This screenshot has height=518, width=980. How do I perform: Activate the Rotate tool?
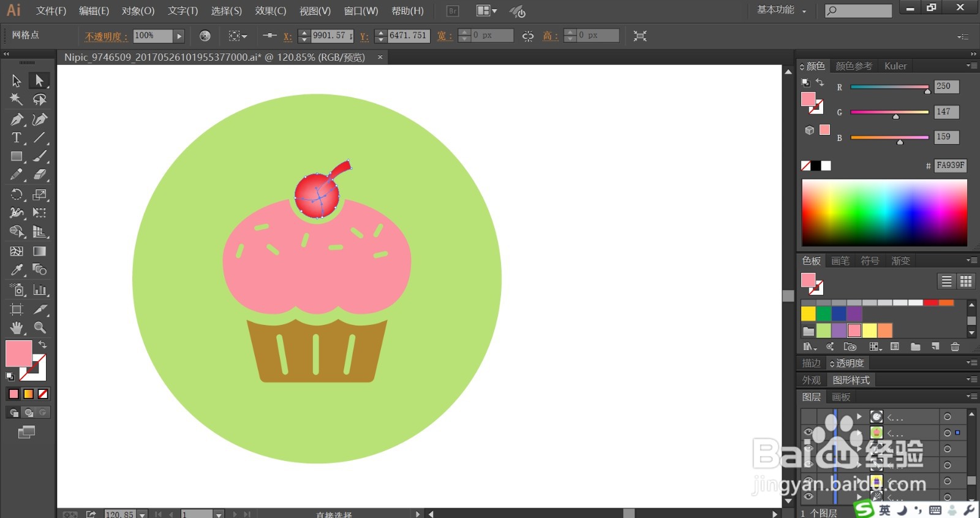click(17, 195)
